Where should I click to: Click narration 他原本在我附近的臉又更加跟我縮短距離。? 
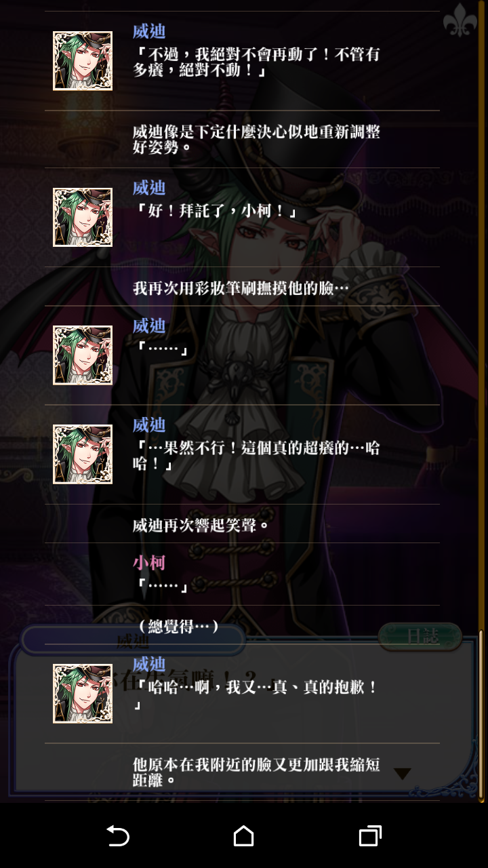(x=256, y=772)
